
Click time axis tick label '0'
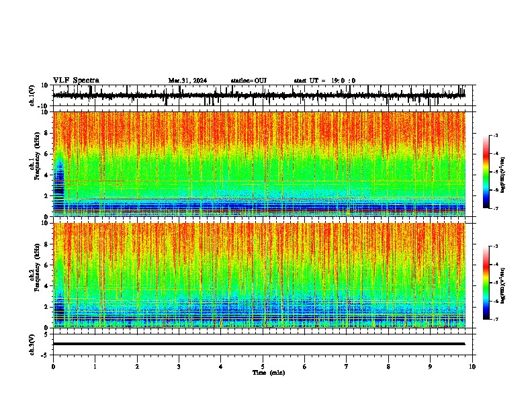coord(53,367)
